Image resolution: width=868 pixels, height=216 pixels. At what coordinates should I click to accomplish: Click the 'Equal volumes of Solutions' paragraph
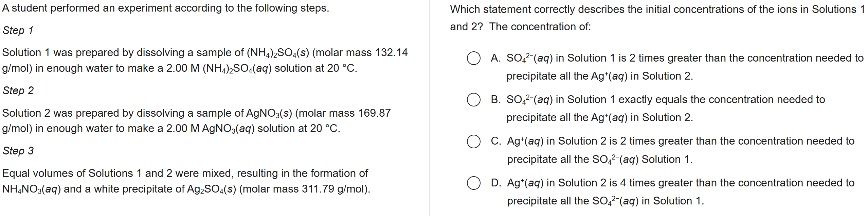[186, 181]
